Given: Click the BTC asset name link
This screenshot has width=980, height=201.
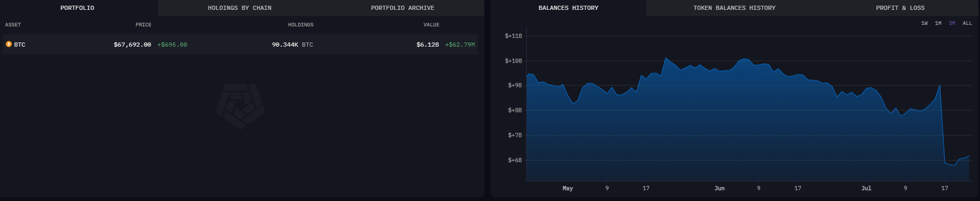Looking at the screenshot, I should [x=20, y=45].
